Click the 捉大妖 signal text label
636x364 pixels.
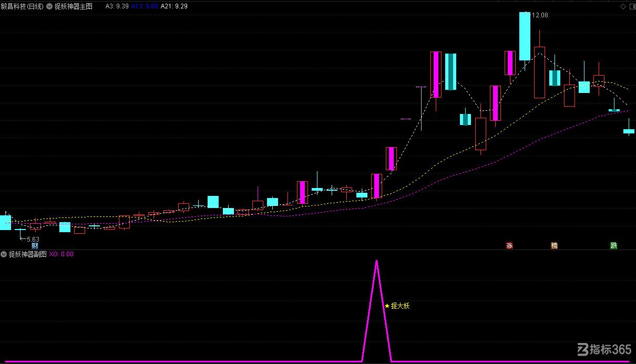click(400, 306)
